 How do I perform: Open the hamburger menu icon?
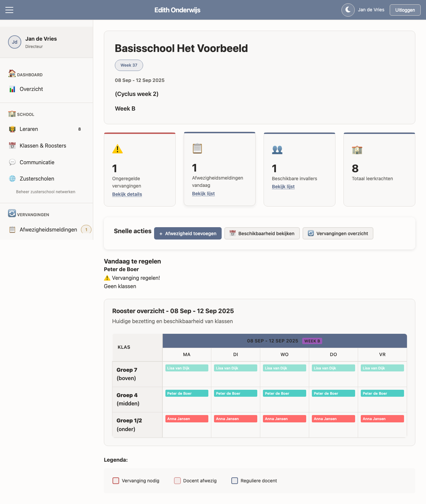(x=9, y=10)
